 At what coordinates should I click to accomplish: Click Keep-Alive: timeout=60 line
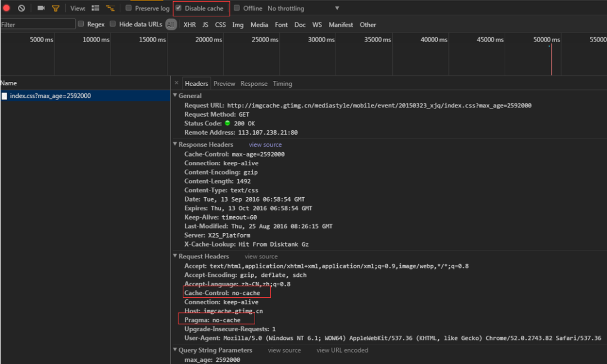(x=220, y=217)
